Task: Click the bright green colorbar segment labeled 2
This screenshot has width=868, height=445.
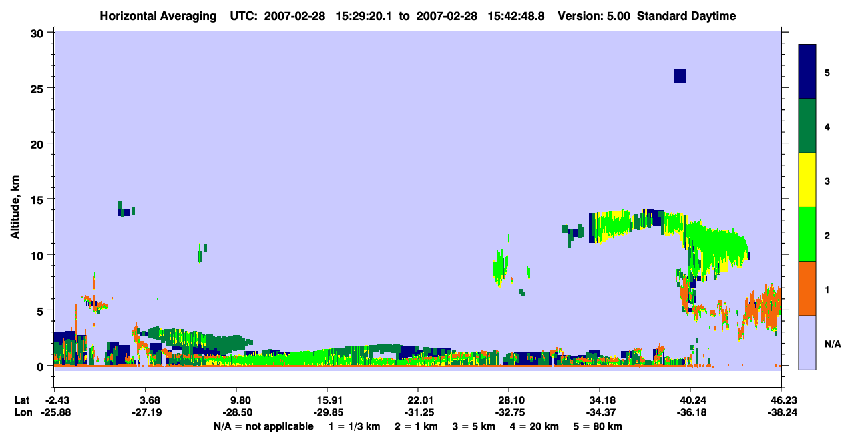Action: (x=807, y=234)
